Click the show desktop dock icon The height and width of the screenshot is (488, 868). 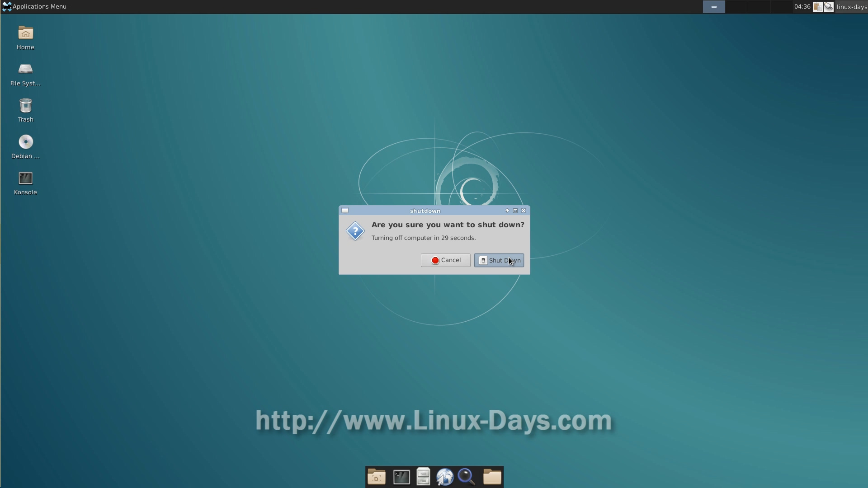pyautogui.click(x=376, y=477)
